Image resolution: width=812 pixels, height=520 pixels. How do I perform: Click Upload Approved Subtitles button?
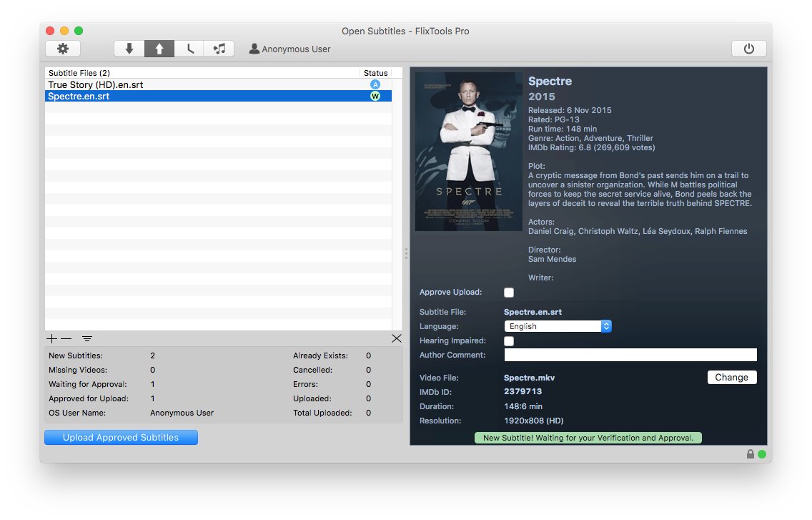121,438
